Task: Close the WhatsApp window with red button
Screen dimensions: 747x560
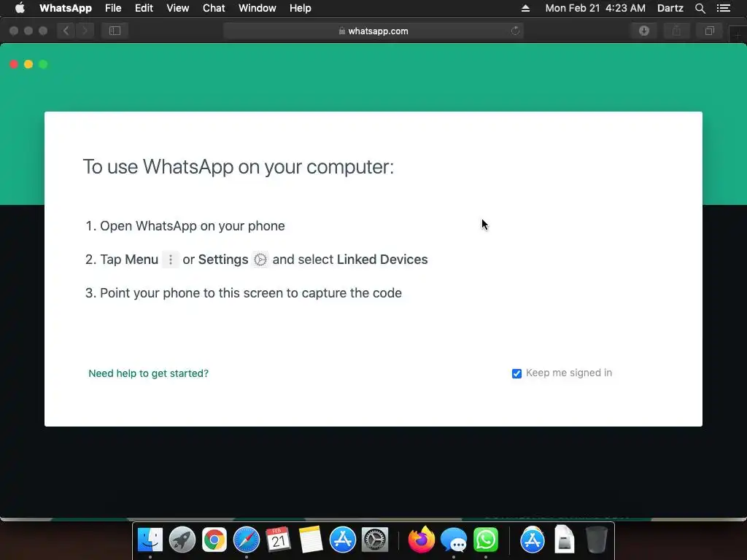Action: [x=14, y=64]
